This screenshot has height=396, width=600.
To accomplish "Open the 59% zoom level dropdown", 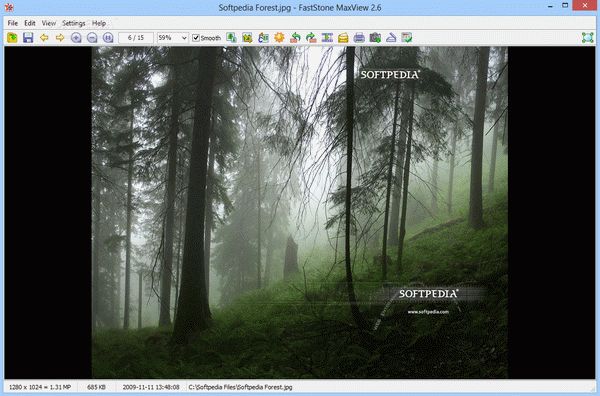I will [x=173, y=37].
